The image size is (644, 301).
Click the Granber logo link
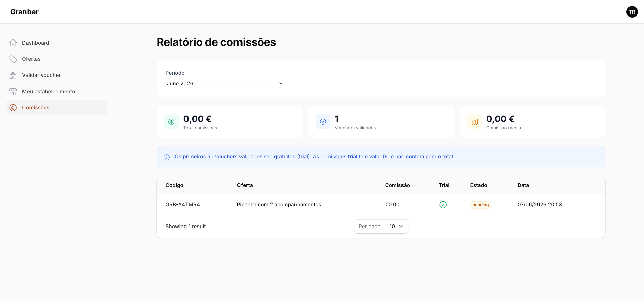[x=24, y=12]
